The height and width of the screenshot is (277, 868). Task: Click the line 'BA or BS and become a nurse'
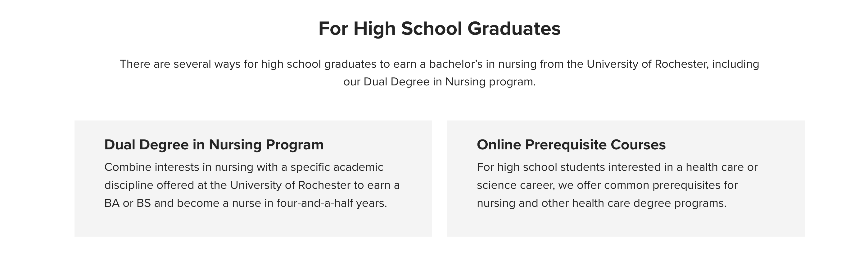(246, 203)
